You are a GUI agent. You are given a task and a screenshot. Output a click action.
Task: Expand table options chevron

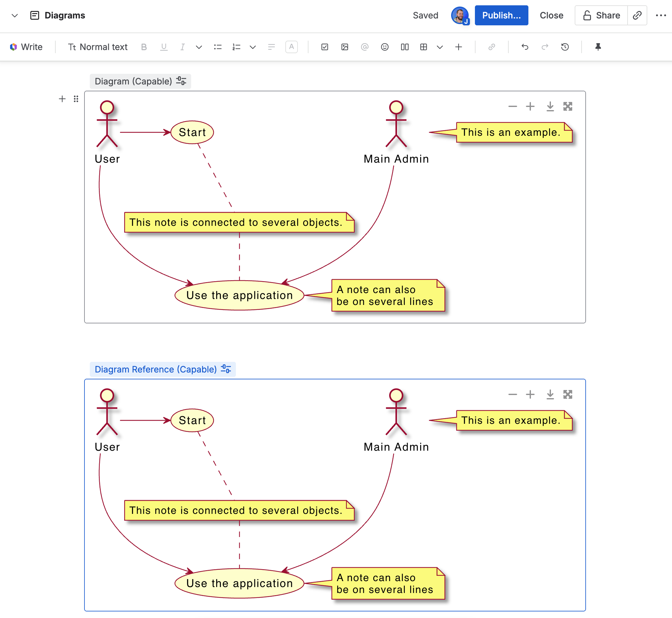tap(440, 47)
